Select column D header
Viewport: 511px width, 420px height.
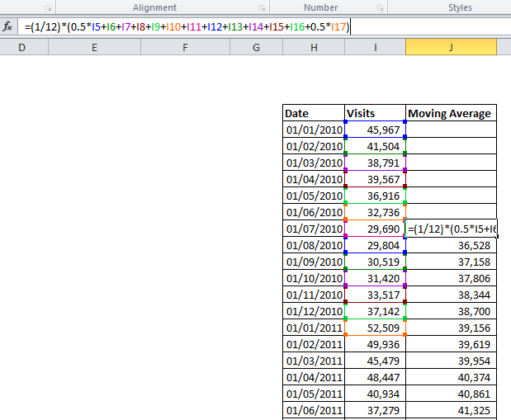coord(21,48)
